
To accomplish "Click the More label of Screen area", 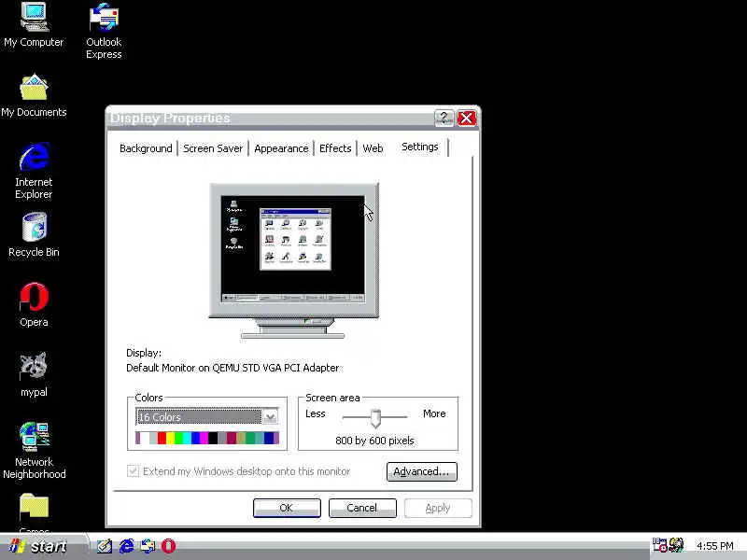I will 434,413.
